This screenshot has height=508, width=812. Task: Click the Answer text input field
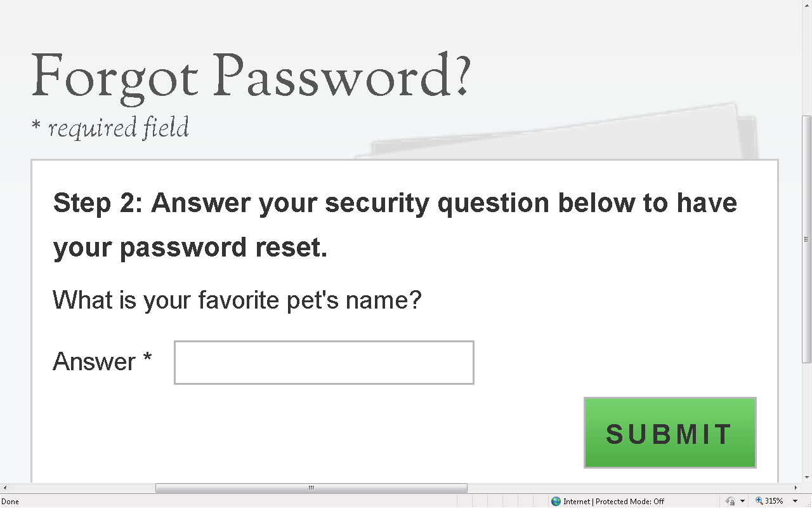324,363
